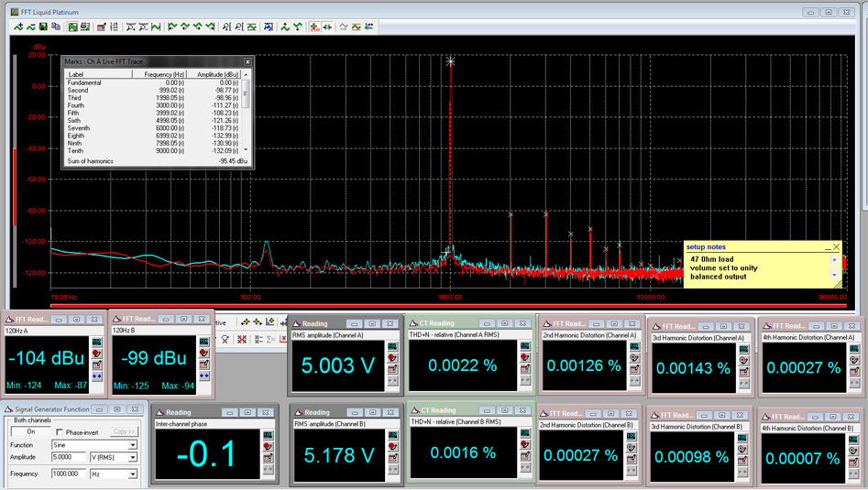This screenshot has width=868, height=490.
Task: Click the 5.003 V Channel A reading
Action: tap(338, 365)
